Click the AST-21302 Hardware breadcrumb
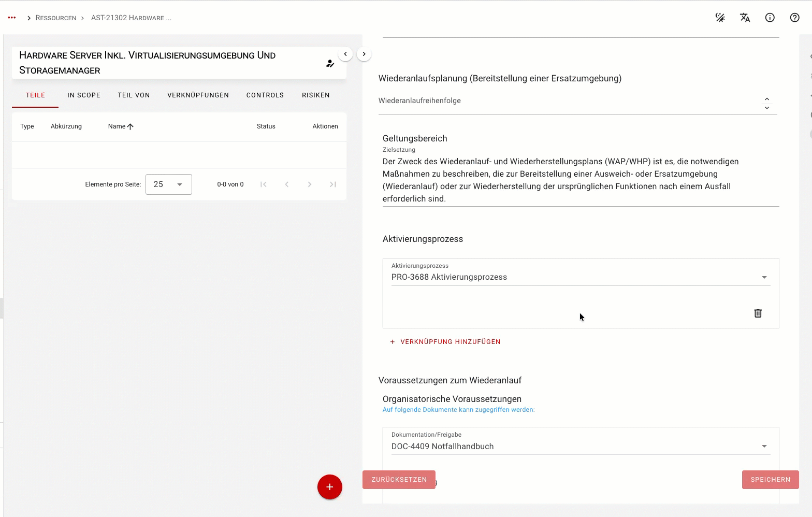Screen dimensions: 812x517 click(131, 18)
